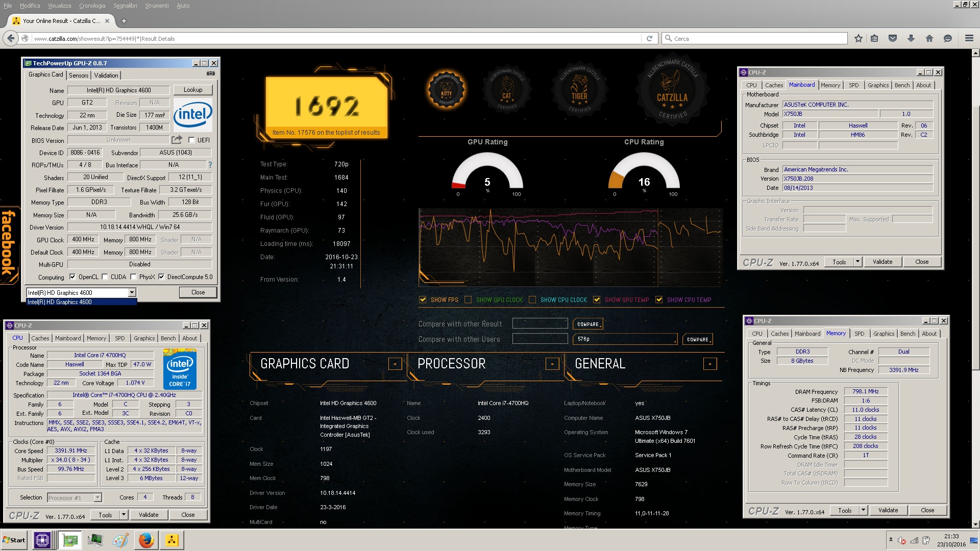Collapse the PROCESSOR section
Image resolution: width=980 pixels, height=551 pixels.
(552, 364)
